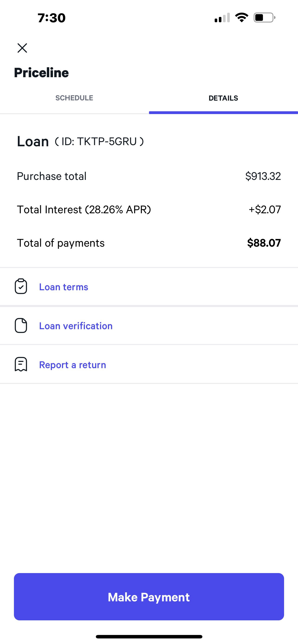Viewport: 298px width, 644px height.
Task: Tap the battery indicator icon
Action: (x=264, y=17)
